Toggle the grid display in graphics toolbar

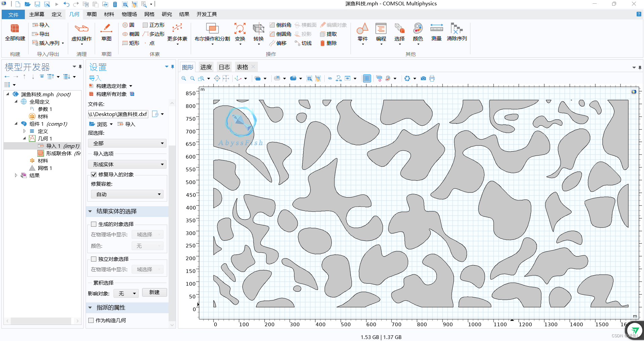[367, 78]
